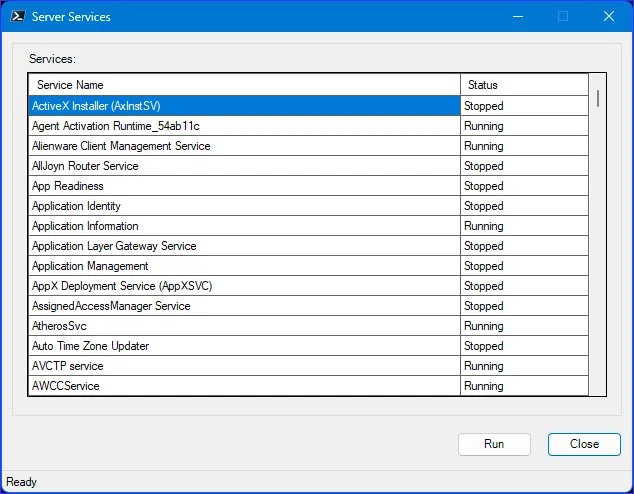
Task: Click Stopped status of AppX Deployment Service
Action: [x=524, y=286]
